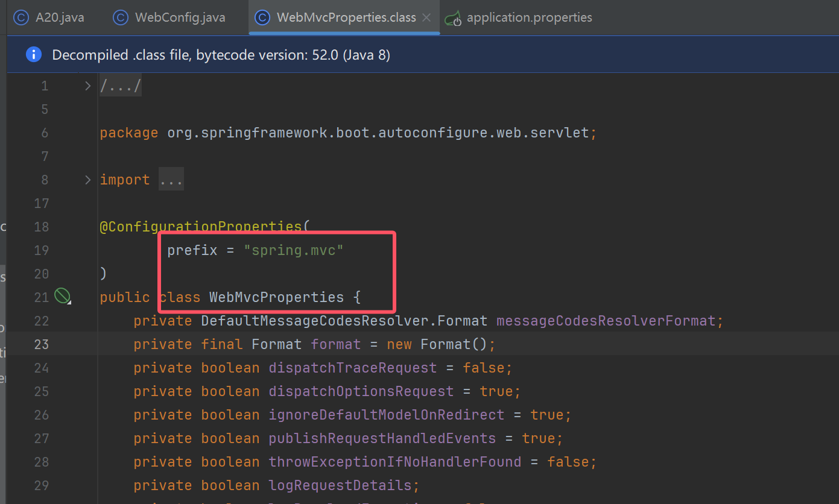Click the true value on line 25
The image size is (839, 504).
[x=496, y=391]
